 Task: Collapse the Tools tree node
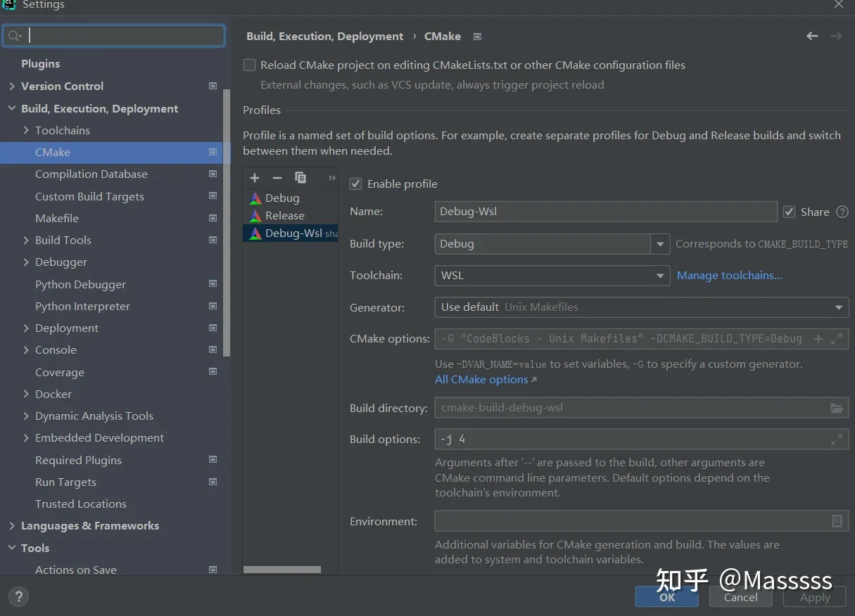(12, 548)
